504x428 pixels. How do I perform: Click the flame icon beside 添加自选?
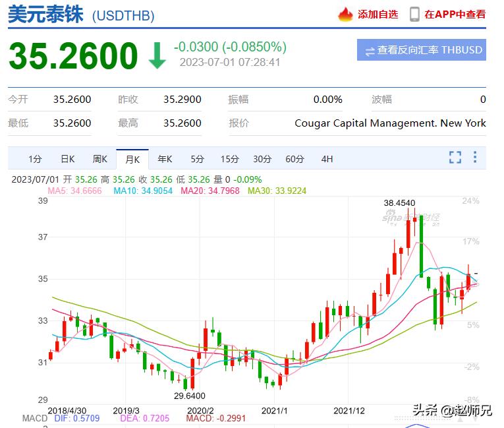[x=345, y=14]
